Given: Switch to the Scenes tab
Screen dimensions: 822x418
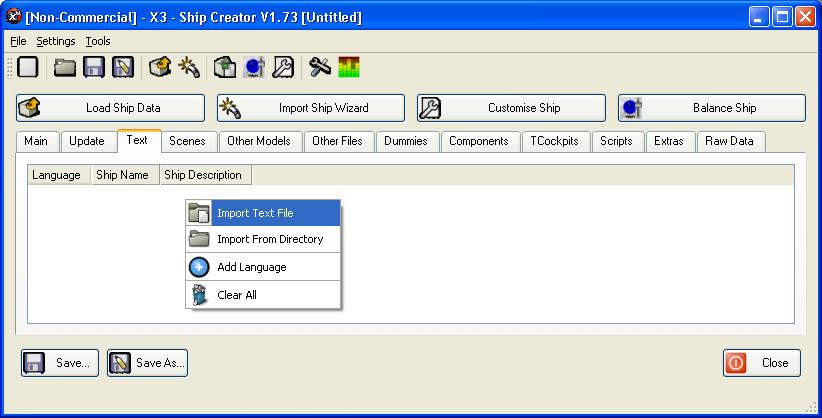Looking at the screenshot, I should 187,141.
